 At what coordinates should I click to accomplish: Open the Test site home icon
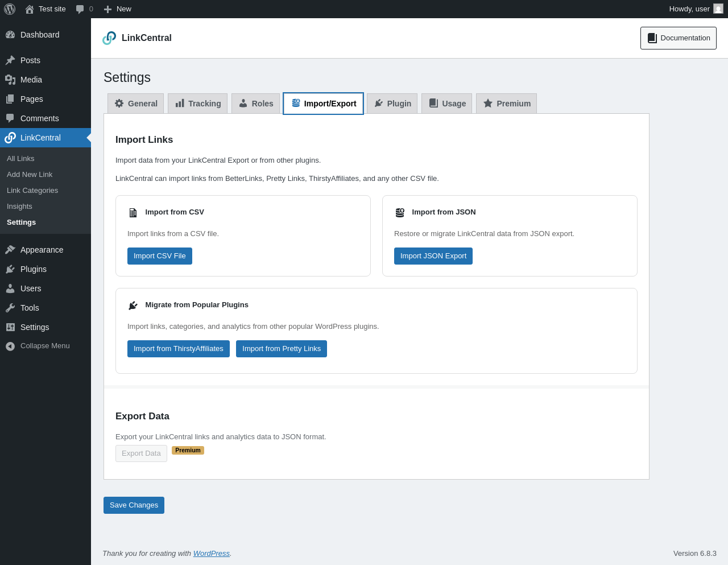pos(30,9)
